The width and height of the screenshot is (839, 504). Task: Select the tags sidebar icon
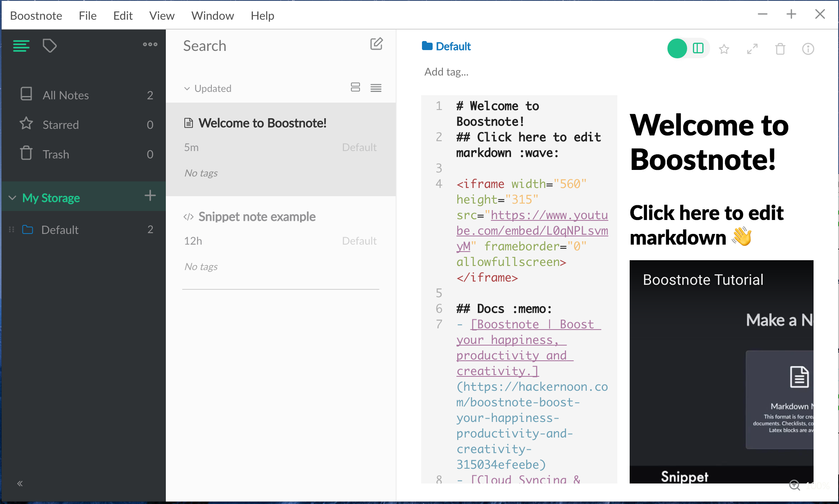tap(50, 46)
